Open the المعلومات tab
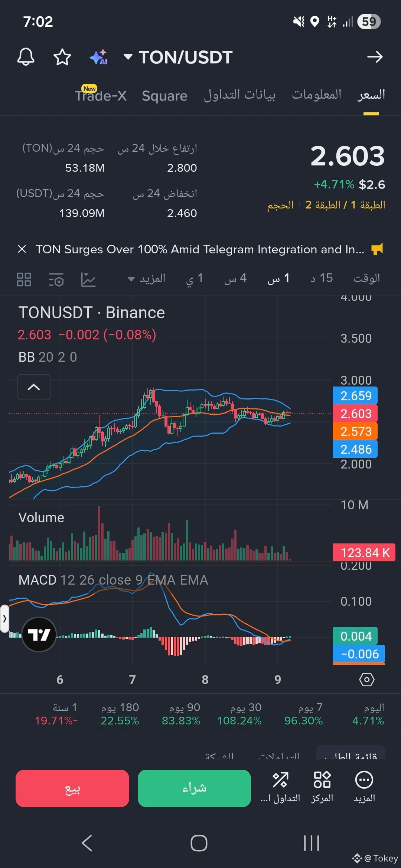The width and height of the screenshot is (401, 868). 316,95
